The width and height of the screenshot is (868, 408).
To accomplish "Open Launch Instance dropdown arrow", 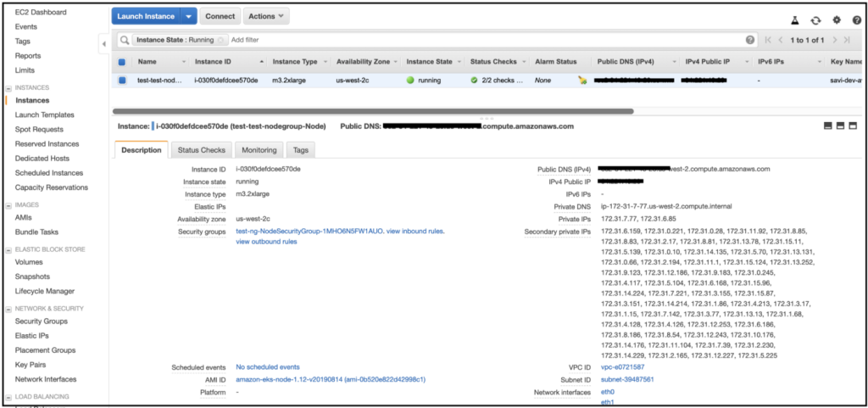I will [x=189, y=17].
